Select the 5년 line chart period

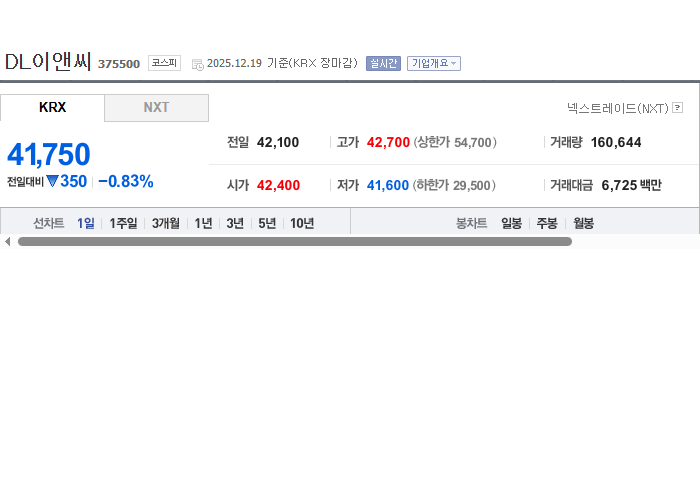pyautogui.click(x=267, y=223)
